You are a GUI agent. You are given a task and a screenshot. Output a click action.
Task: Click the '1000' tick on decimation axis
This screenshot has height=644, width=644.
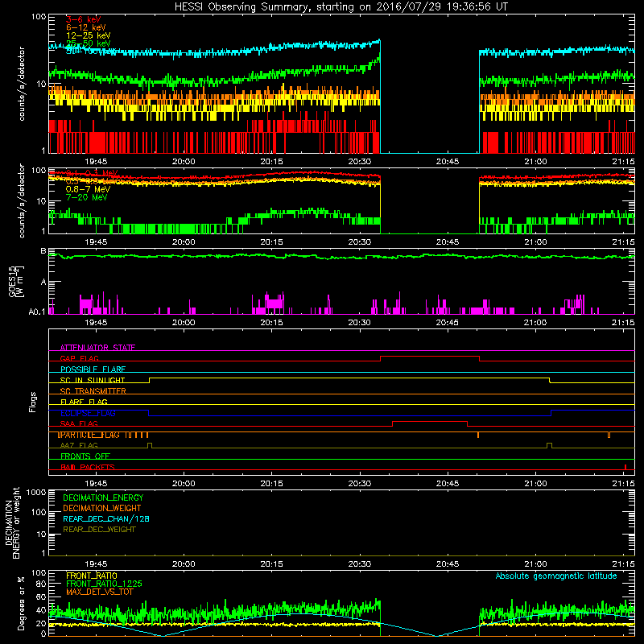pos(36,492)
